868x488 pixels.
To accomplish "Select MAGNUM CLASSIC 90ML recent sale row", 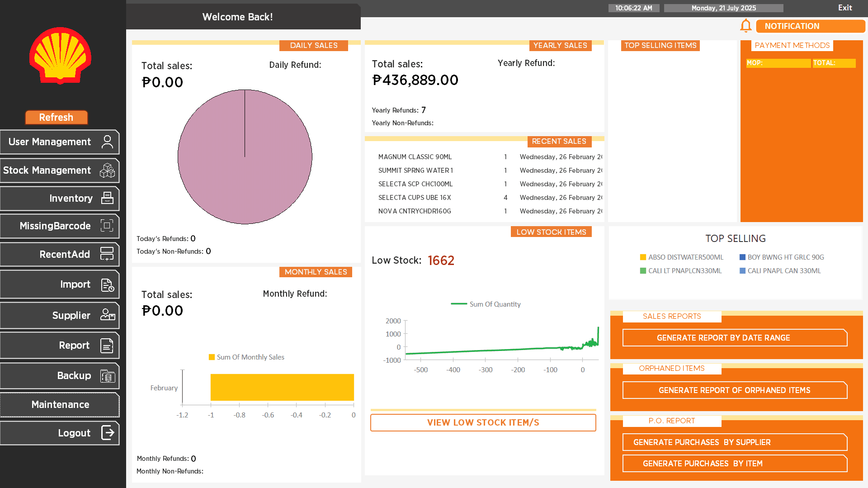I will pos(490,157).
